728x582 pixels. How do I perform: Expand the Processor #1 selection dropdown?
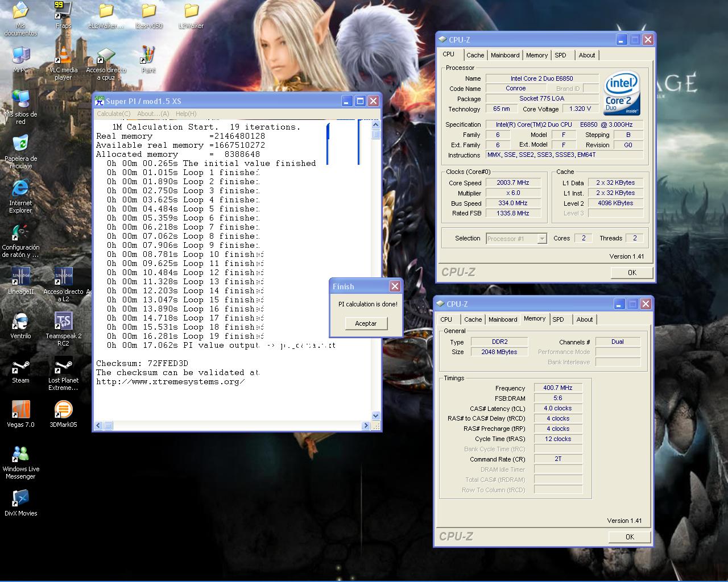click(x=541, y=239)
